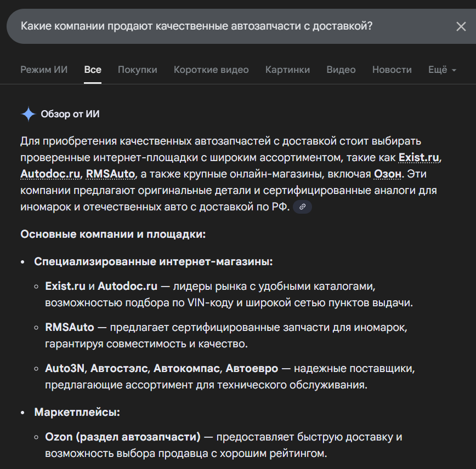Clear the search query with the X icon
The width and height of the screenshot is (476, 469).
tap(461, 26)
